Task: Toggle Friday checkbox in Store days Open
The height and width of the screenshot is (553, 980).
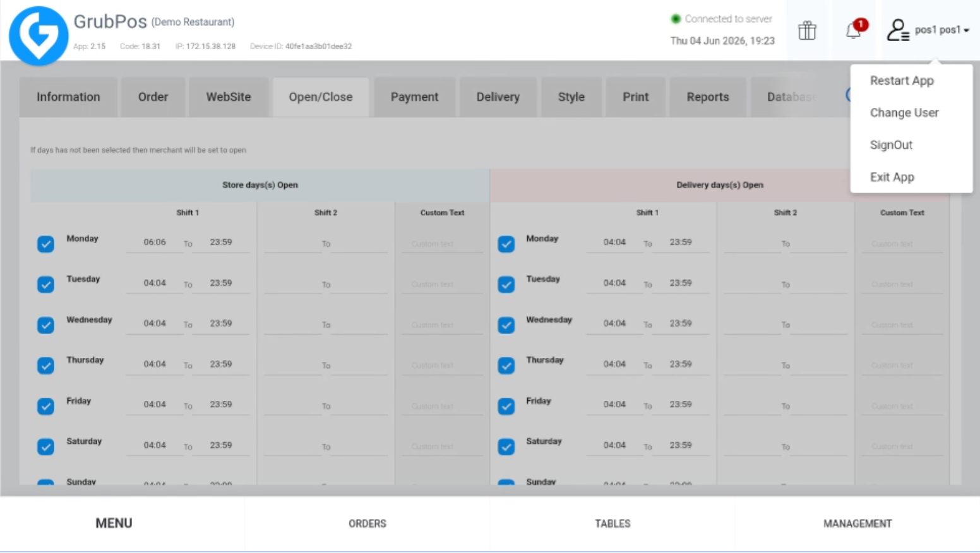Action: (45, 406)
